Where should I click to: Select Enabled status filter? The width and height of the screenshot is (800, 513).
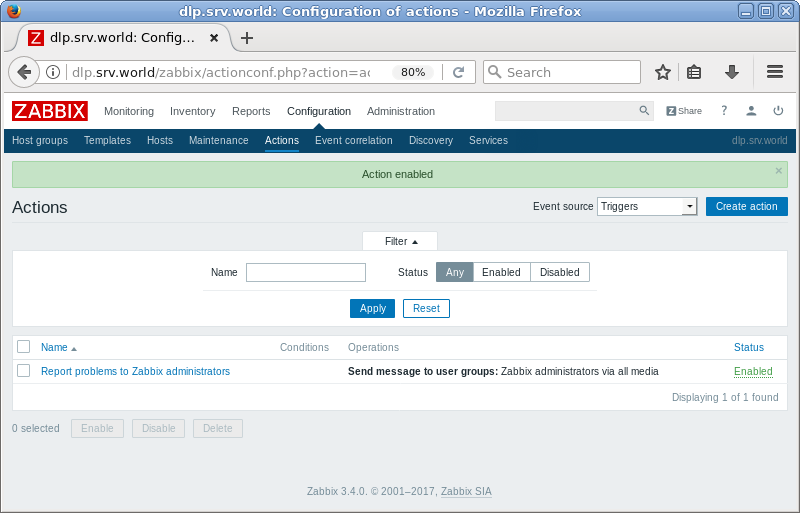click(502, 272)
